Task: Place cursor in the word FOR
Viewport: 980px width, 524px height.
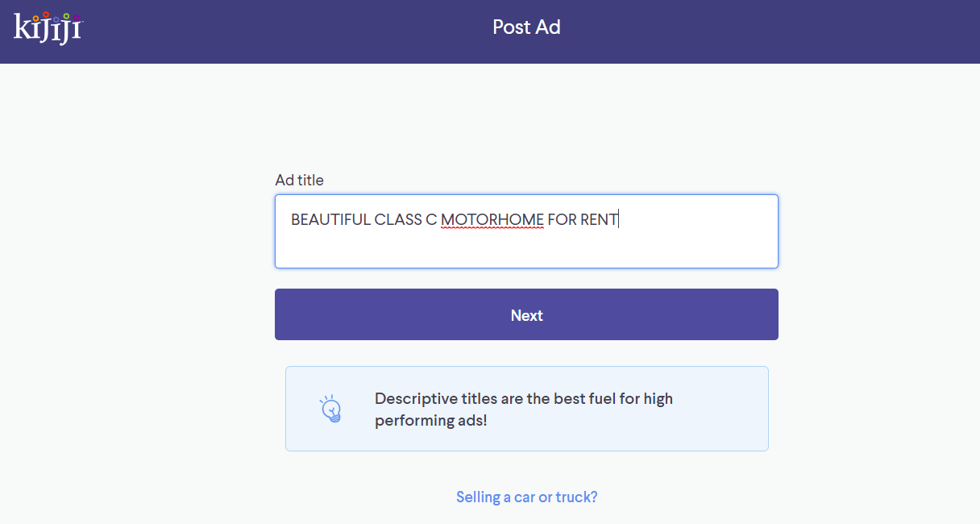Action: pos(562,219)
